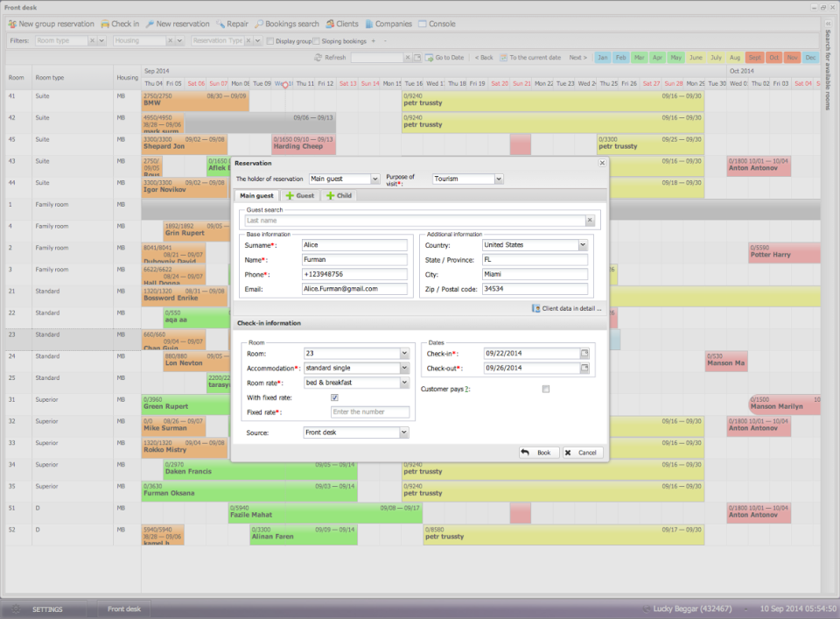840x619 pixels.
Task: Open the Clients icon
Action: [x=330, y=25]
